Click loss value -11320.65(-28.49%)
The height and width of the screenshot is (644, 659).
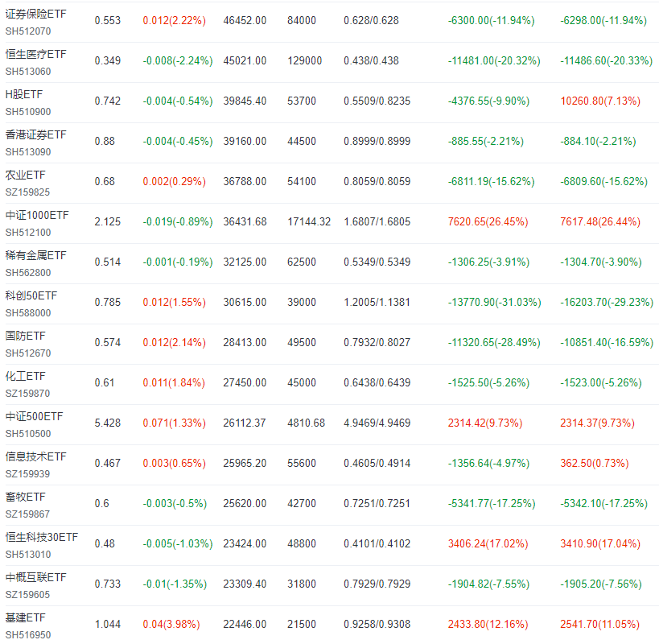(x=494, y=343)
